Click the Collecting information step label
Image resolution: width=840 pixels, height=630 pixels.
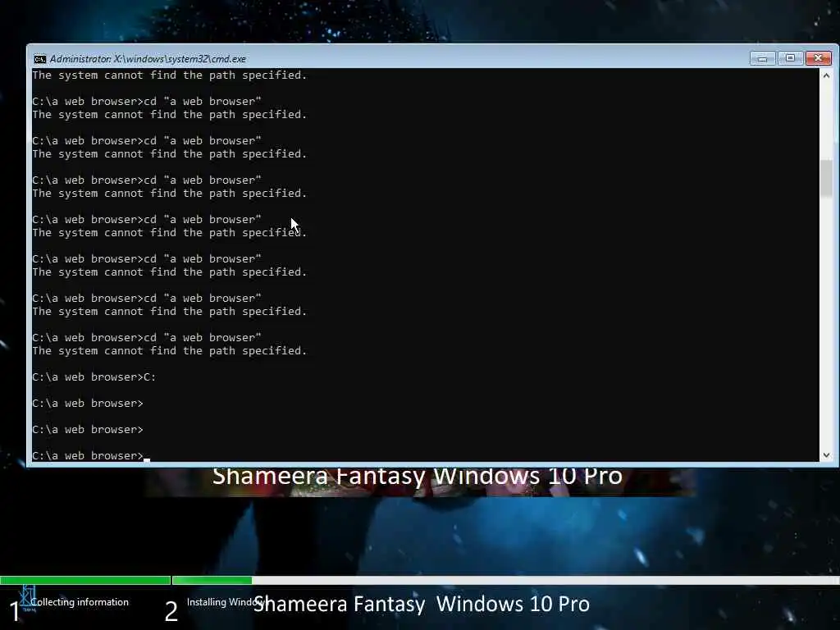tap(80, 602)
